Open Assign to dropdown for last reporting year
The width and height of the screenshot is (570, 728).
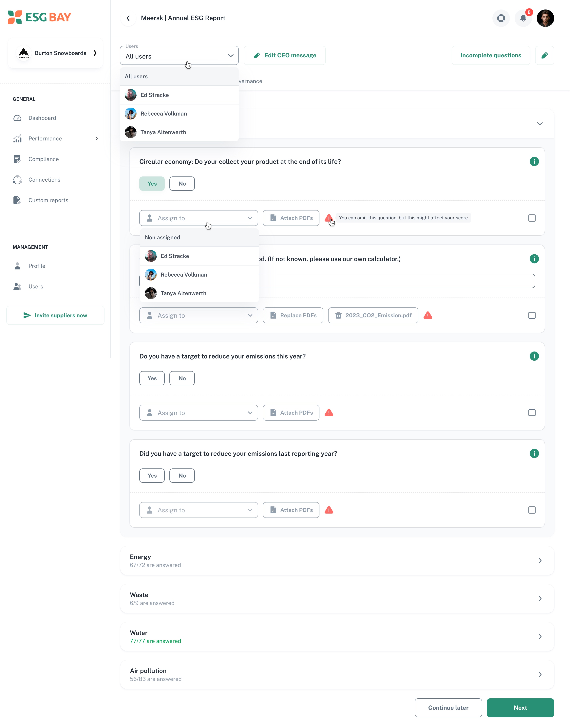199,510
